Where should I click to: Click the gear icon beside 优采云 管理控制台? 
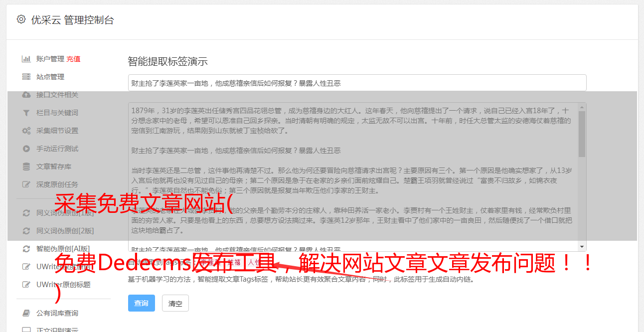coord(21,19)
